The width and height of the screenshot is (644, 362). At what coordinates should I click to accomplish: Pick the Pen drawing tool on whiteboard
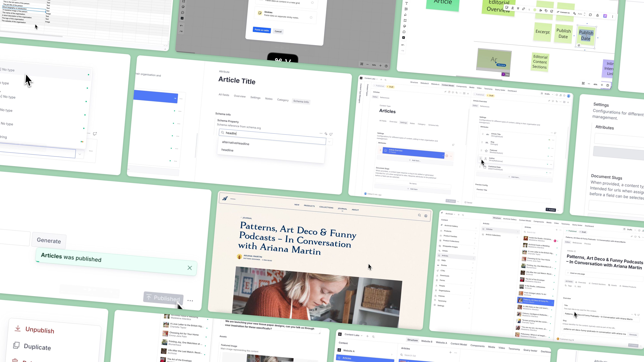[406, 15]
